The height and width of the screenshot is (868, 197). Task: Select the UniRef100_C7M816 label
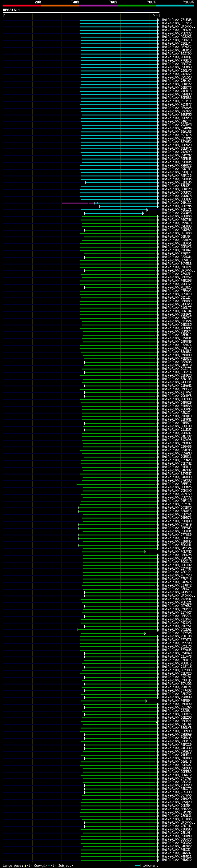tap(176, 660)
